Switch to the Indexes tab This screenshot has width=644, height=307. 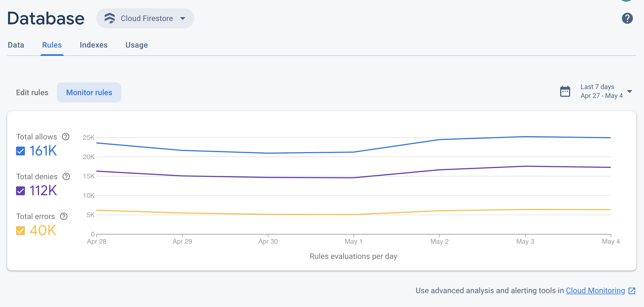coord(94,44)
